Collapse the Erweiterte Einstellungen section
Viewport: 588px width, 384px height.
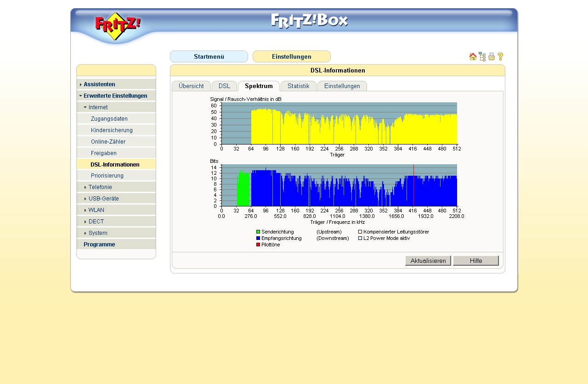115,96
